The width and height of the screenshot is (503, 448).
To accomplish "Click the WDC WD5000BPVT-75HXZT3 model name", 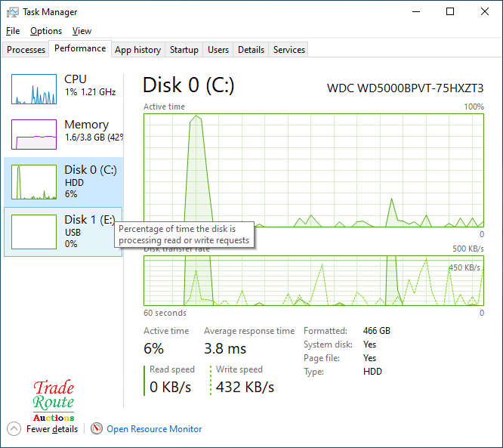I will tap(405, 88).
